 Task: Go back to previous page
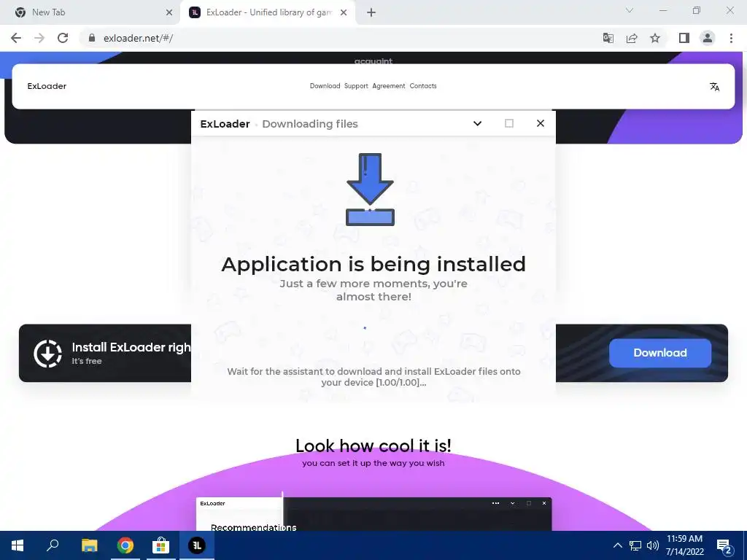(16, 38)
